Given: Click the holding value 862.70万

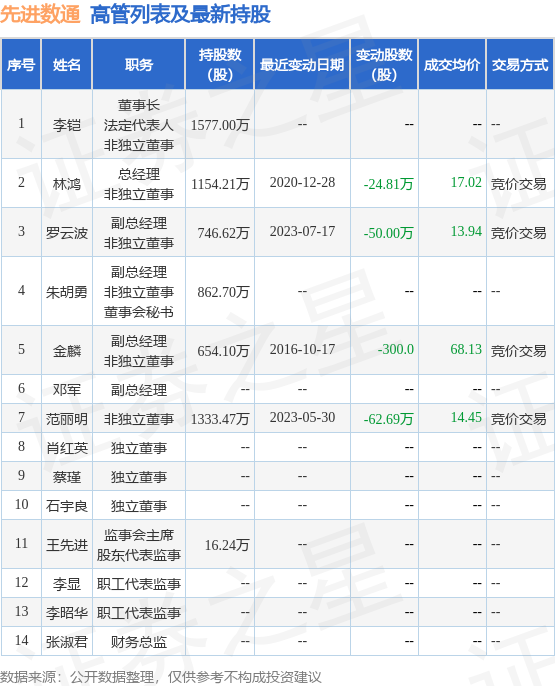Looking at the screenshot, I should click(223, 292).
